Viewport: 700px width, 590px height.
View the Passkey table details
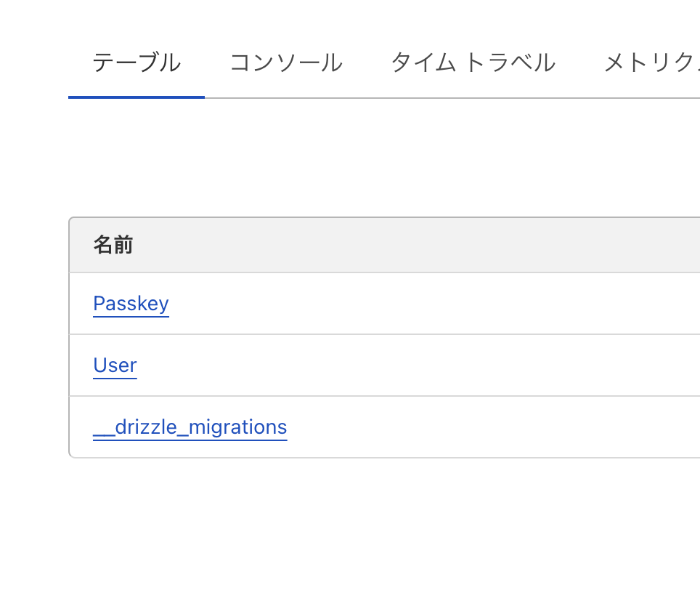coord(131,304)
